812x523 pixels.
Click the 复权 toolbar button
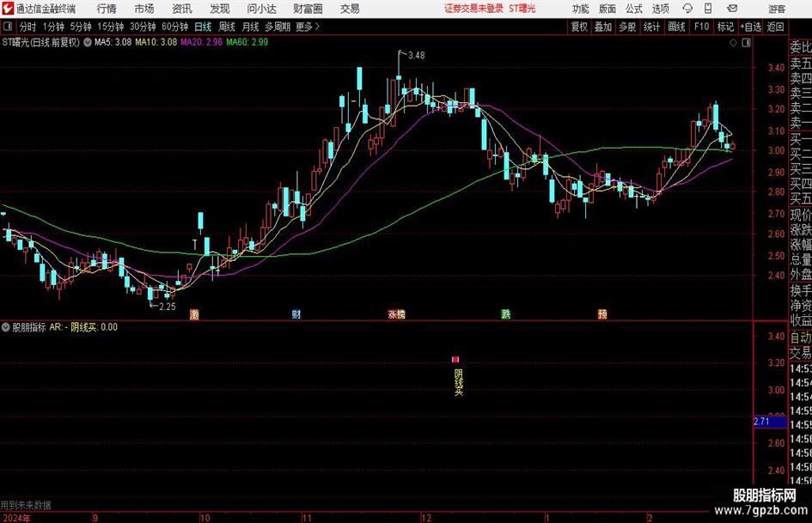coord(579,27)
